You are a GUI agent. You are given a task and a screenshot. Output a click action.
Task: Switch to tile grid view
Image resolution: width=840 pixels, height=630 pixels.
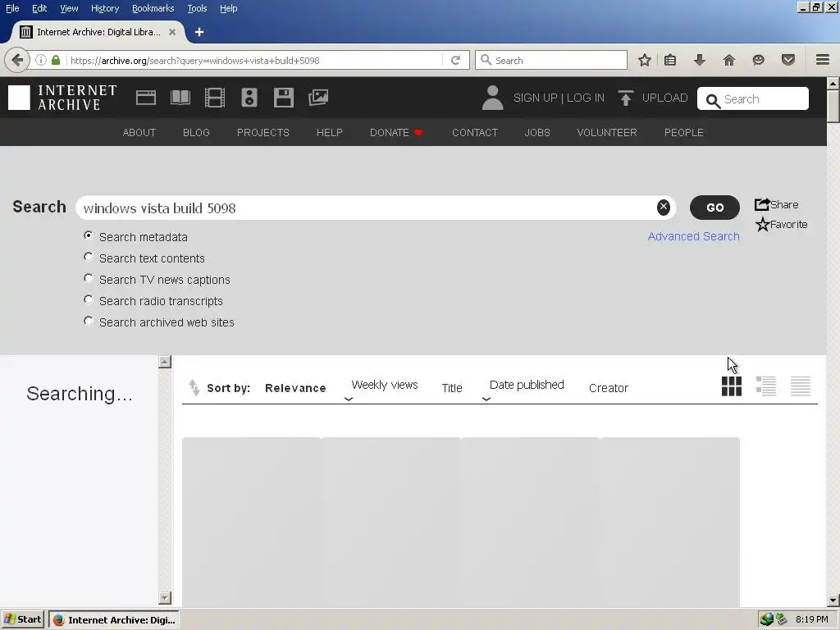point(732,386)
